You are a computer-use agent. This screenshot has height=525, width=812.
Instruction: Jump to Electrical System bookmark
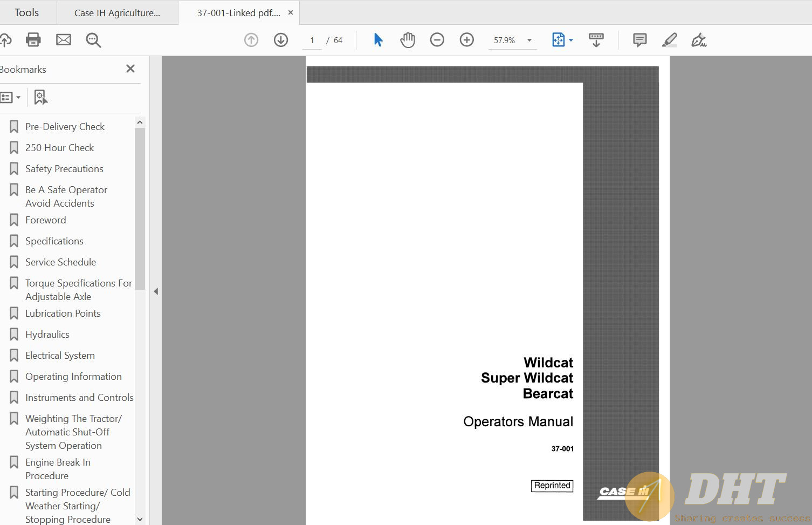[60, 356]
